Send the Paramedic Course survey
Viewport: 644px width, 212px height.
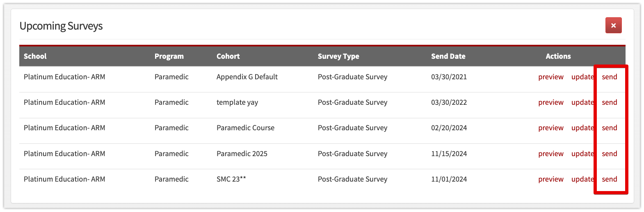click(610, 128)
